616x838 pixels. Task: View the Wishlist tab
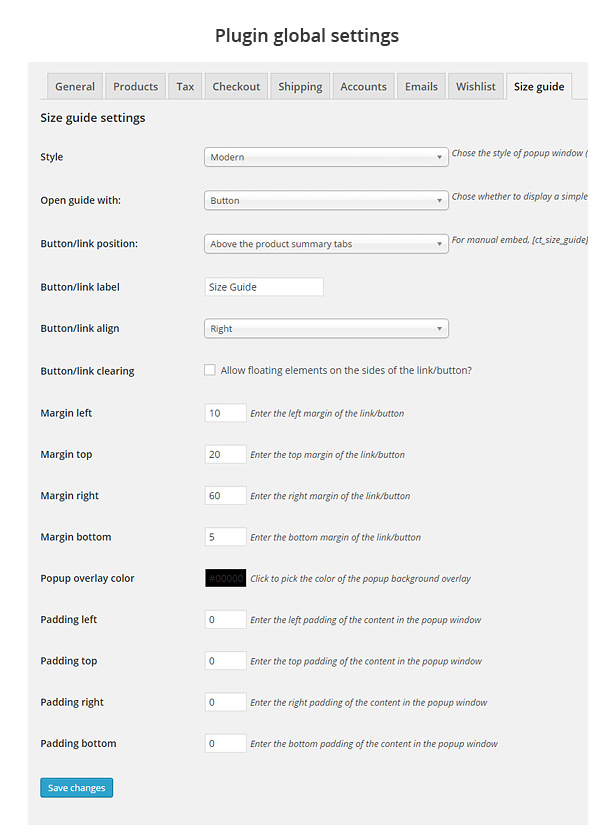point(476,87)
